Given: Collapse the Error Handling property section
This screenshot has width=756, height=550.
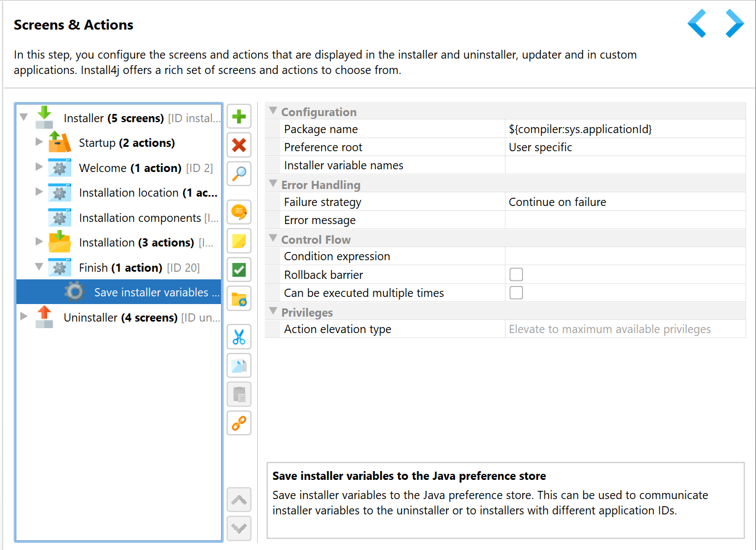Looking at the screenshot, I should 273,184.
